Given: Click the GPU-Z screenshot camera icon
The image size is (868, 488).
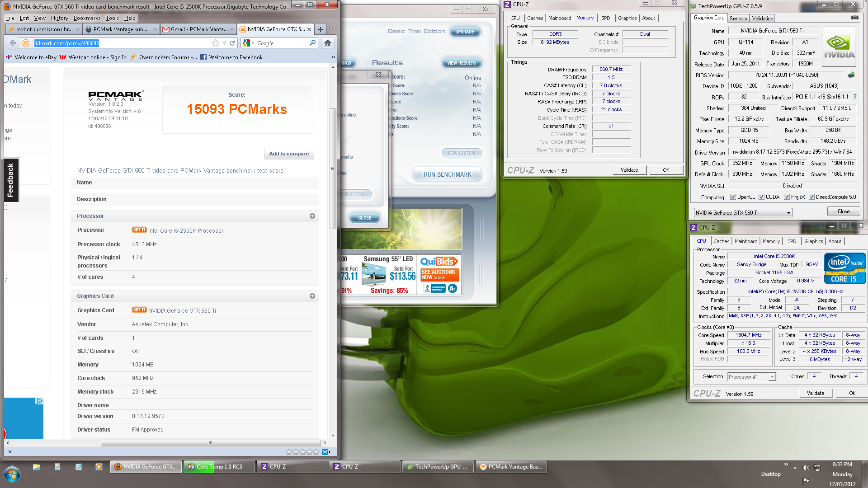Looking at the screenshot, I should tap(855, 18).
